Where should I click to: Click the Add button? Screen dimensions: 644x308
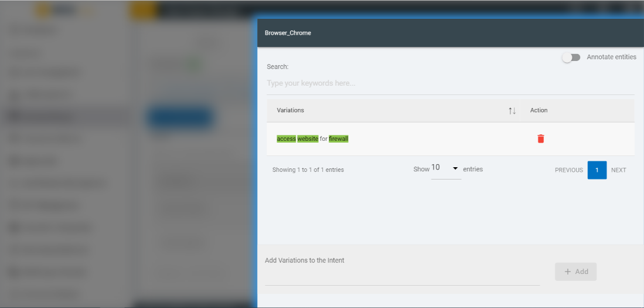pyautogui.click(x=575, y=272)
